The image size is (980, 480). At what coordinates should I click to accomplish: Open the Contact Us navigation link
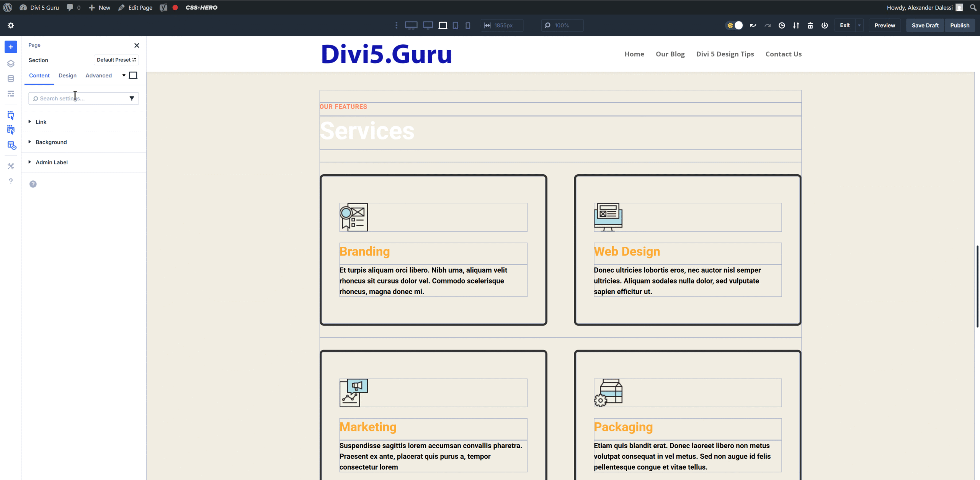click(x=783, y=54)
